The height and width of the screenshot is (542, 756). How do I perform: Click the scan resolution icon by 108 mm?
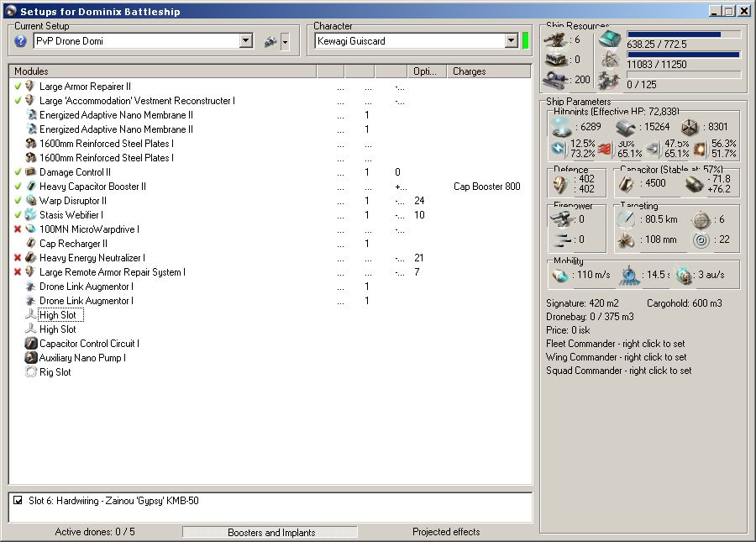[x=626, y=239]
